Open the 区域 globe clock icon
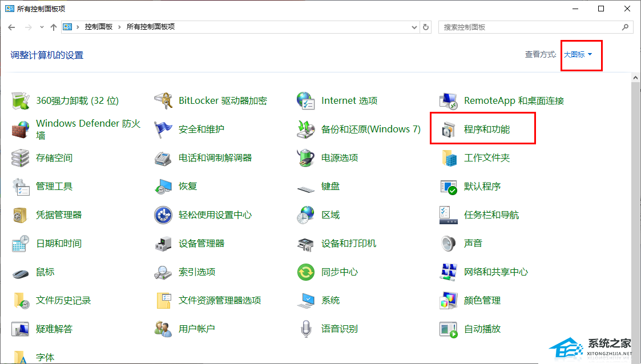641x364 pixels. pyautogui.click(x=306, y=215)
